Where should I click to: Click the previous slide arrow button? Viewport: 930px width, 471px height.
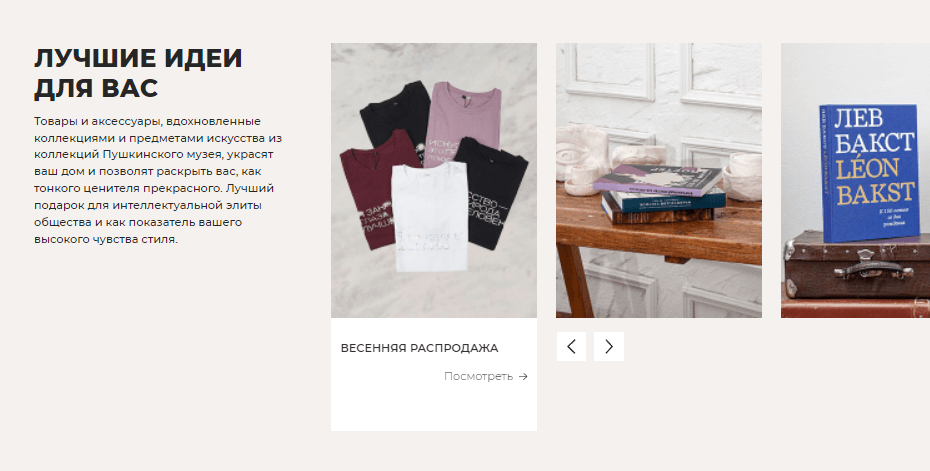coord(571,346)
